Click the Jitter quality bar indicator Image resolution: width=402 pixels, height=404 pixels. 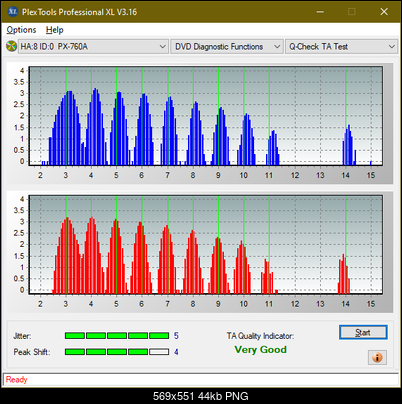tap(117, 335)
